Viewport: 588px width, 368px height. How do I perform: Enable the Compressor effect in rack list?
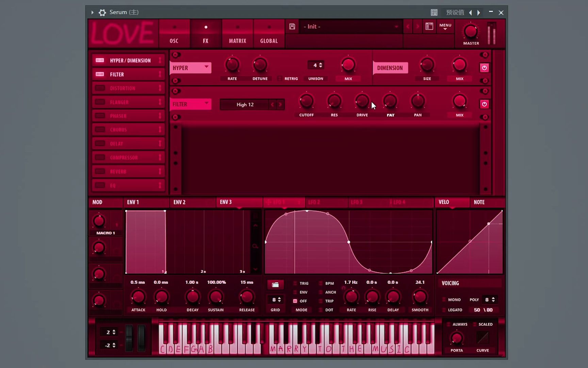[100, 157]
